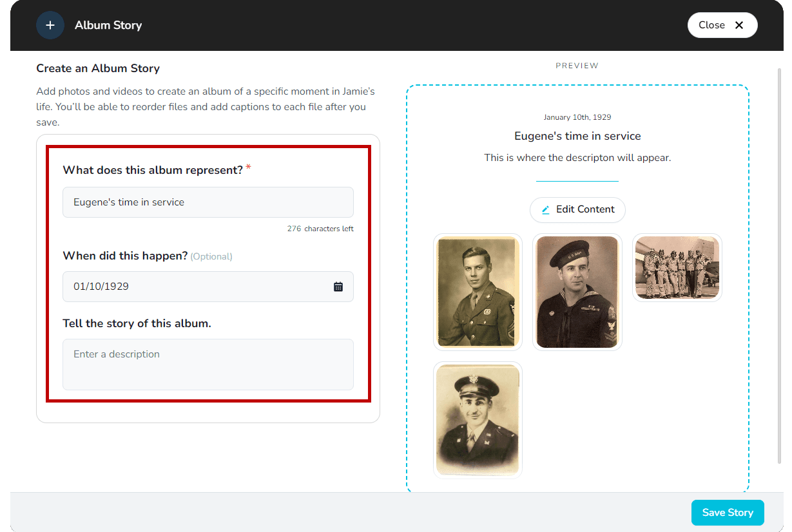Image resolution: width=792 pixels, height=532 pixels.
Task: Click the plus icon beside Album Story
Action: (x=50, y=25)
